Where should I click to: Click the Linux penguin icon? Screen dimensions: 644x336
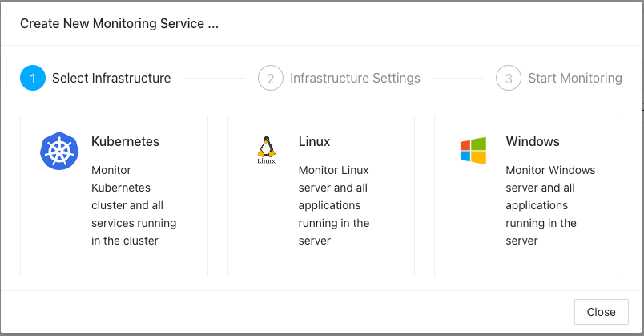click(x=266, y=150)
